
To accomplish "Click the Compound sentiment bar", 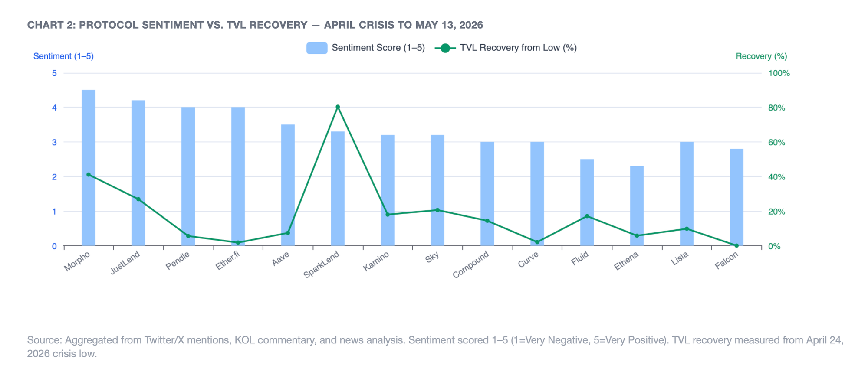I will tap(487, 194).
